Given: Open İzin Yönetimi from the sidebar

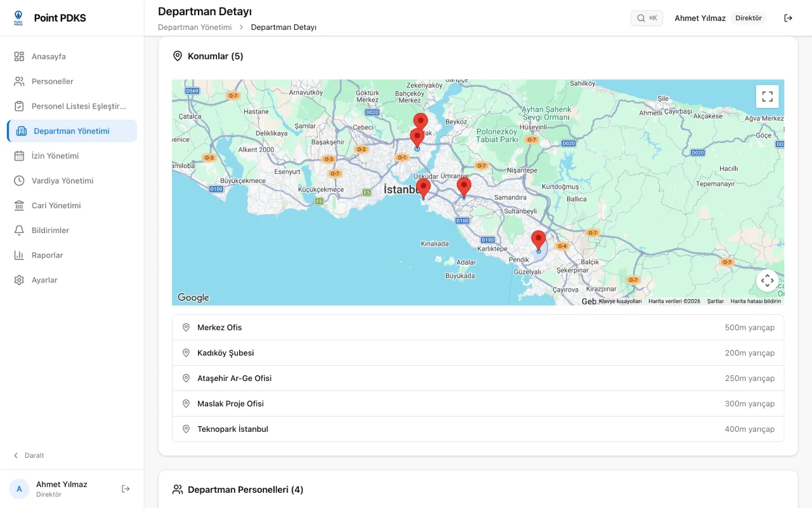Looking at the screenshot, I should [x=72, y=156].
